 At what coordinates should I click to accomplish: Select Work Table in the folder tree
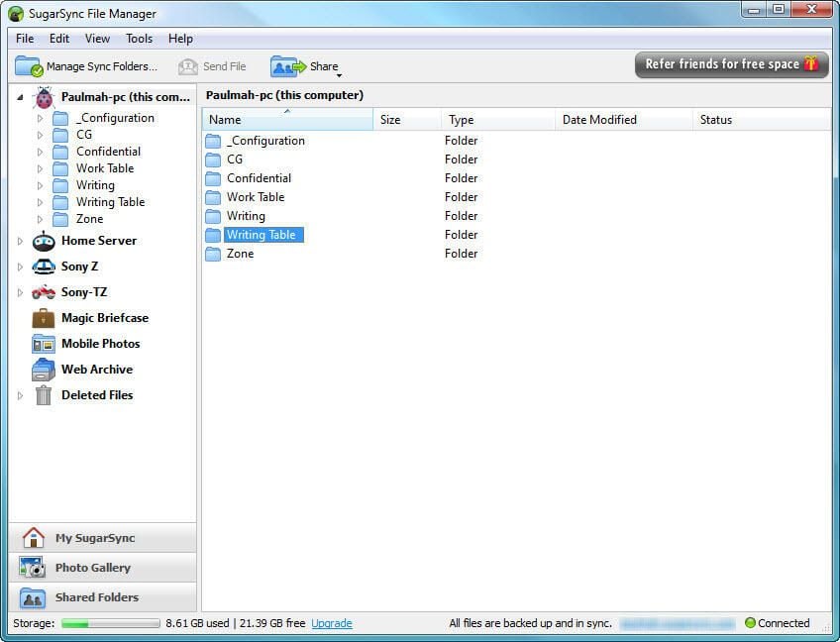pos(105,168)
